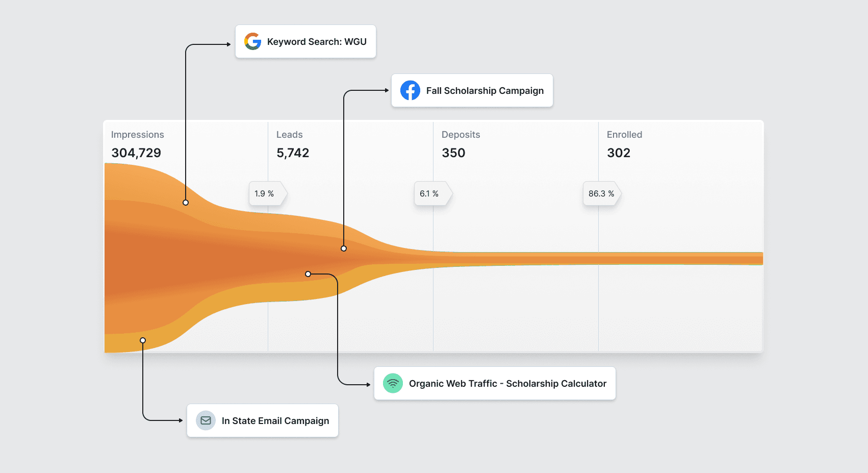
Task: Click the funnel marker dot for Email Campaign
Action: [x=143, y=340]
